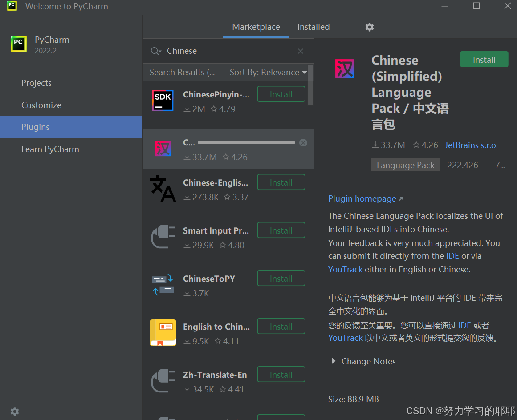Screen dimensions: 517x420
Task: Click the PyCharm logo in the sidebar
Action: pos(18,44)
